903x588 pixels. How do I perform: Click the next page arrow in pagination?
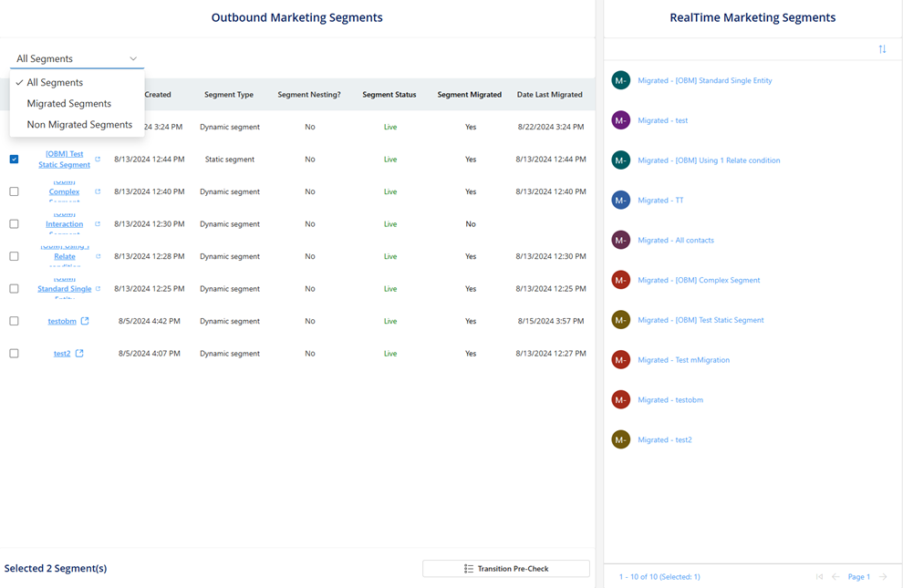883,576
